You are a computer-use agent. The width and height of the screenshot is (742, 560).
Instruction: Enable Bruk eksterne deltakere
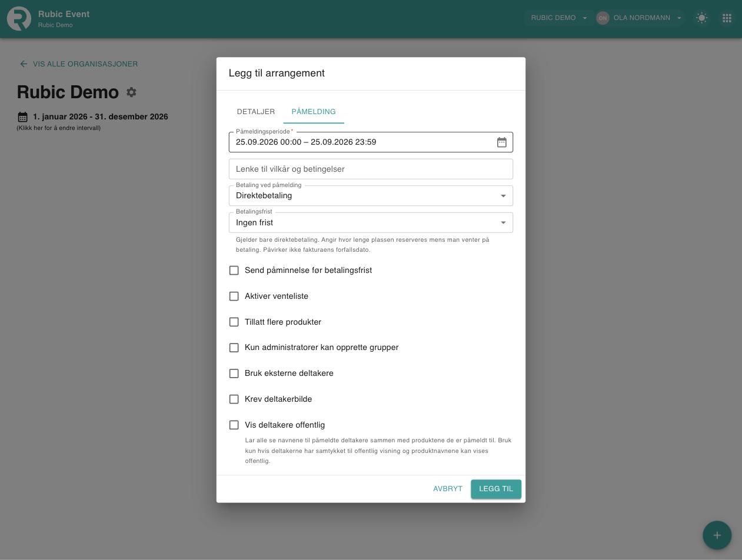[x=234, y=374]
